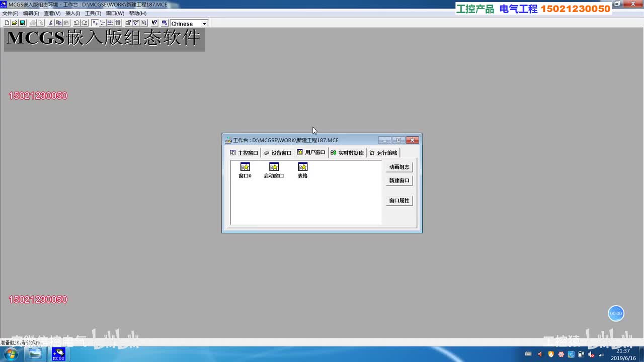Click the Open project folder icon
This screenshot has height=362, width=644.
[x=15, y=23]
